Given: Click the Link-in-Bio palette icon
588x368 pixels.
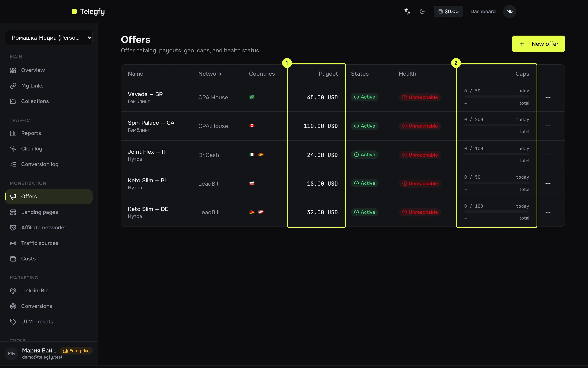Looking at the screenshot, I should tap(13, 291).
